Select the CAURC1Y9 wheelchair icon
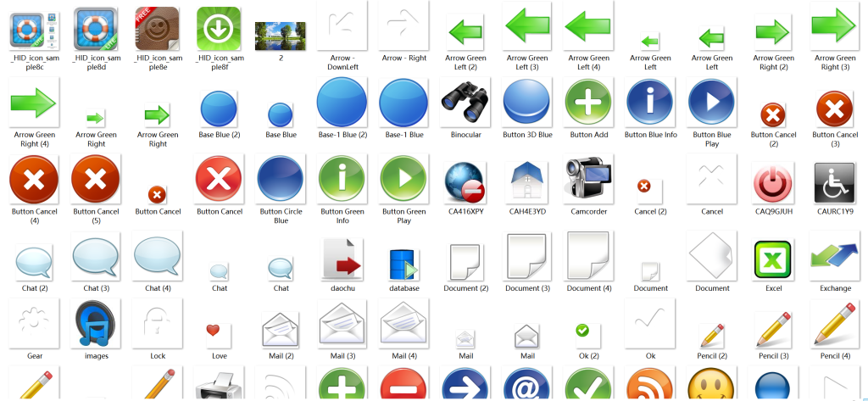The image size is (868, 401). pyautogui.click(x=835, y=180)
